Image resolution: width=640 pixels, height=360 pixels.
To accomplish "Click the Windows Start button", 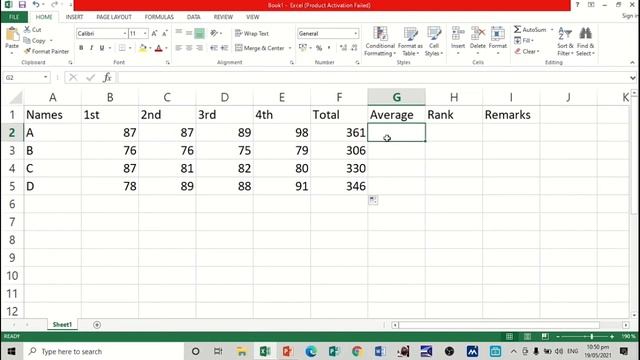I will pyautogui.click(x=11, y=351).
